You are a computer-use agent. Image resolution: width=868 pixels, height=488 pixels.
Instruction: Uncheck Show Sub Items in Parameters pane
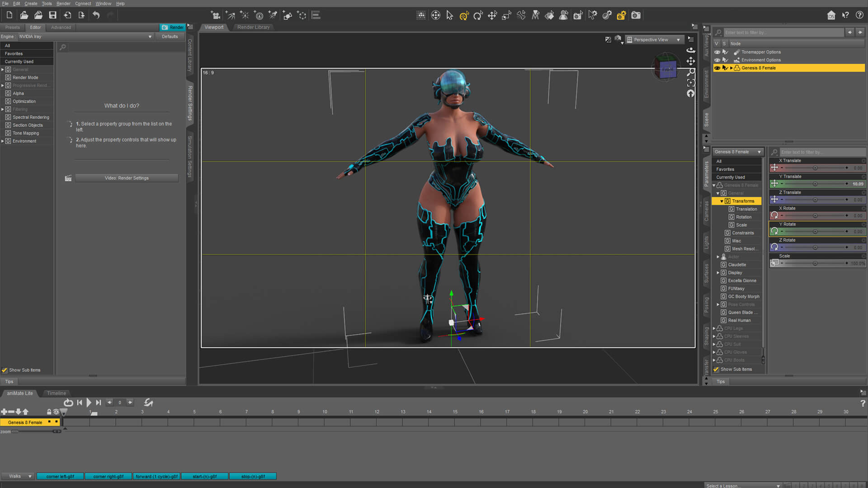pyautogui.click(x=716, y=369)
